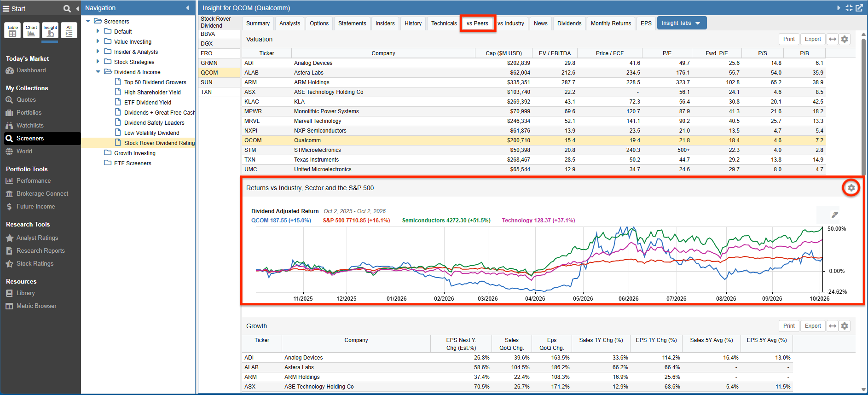Screen dimensions: 868x395
Task: Switch to Chart view icon
Action: click(x=31, y=30)
